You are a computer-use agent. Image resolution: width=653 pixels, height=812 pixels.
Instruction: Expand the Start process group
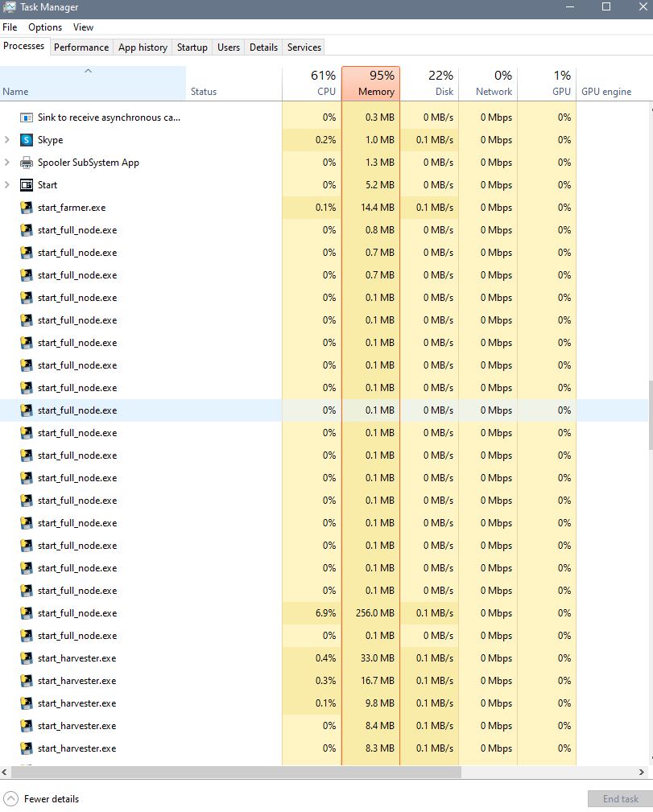point(6,185)
